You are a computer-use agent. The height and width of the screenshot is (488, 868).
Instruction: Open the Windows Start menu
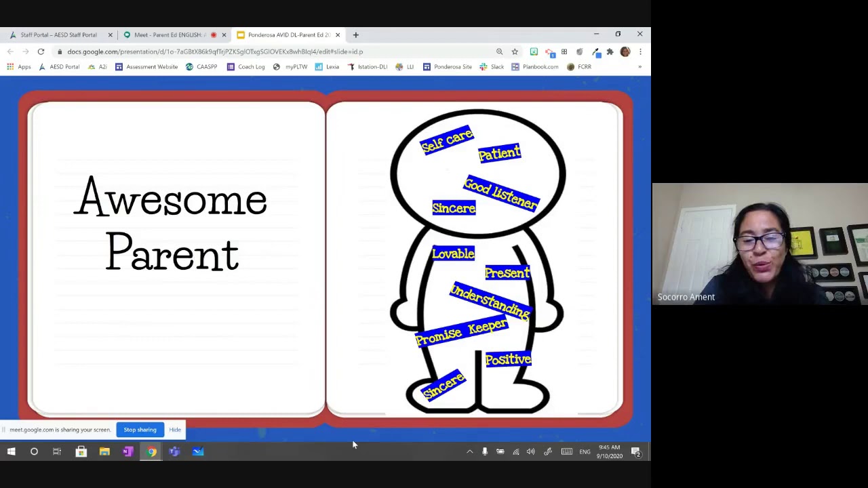tap(11, 452)
